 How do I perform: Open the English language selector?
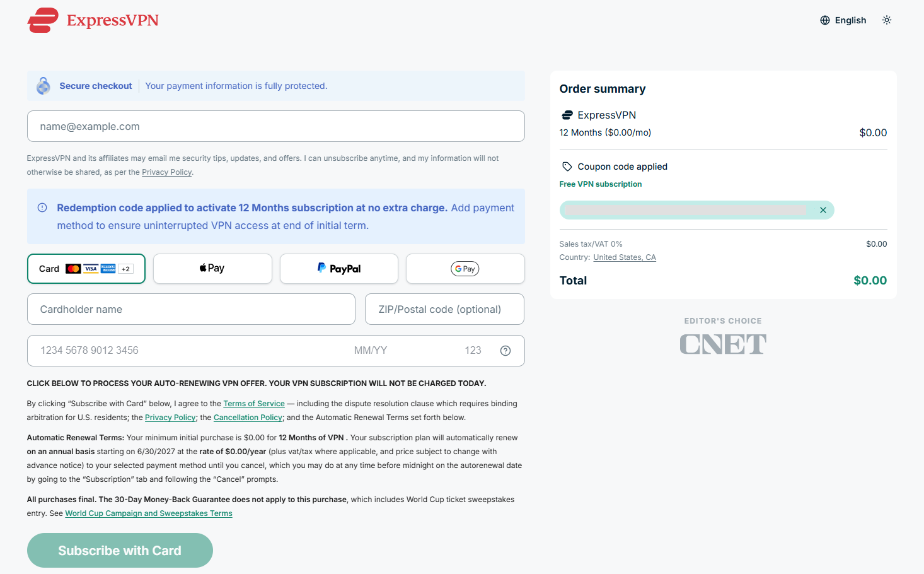click(843, 20)
